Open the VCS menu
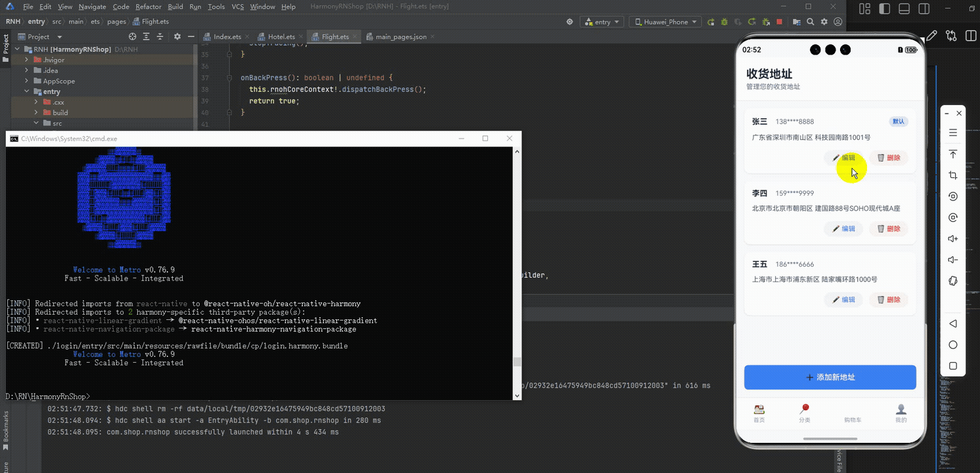This screenshot has height=473, width=980. tap(238, 7)
